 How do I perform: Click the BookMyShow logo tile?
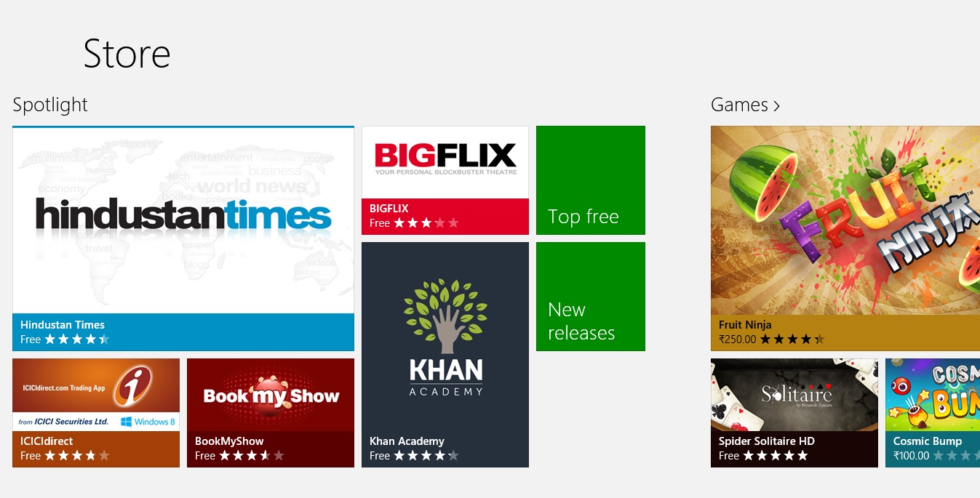(271, 395)
